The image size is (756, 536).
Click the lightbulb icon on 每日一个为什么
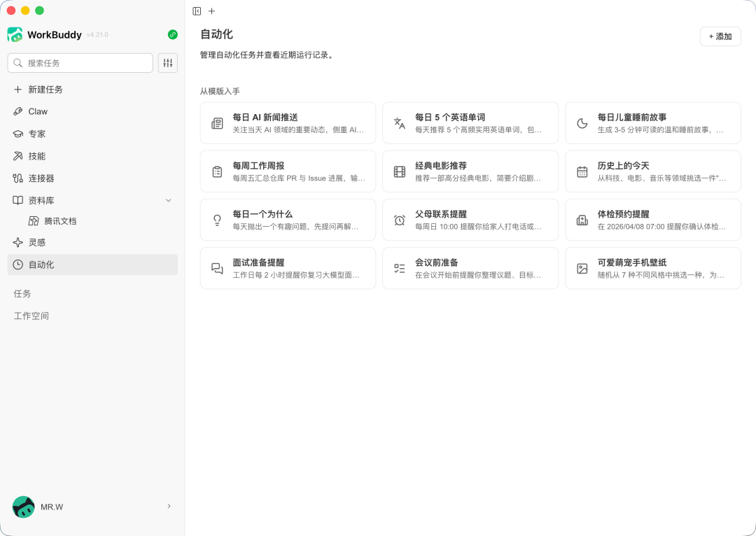[x=218, y=220]
